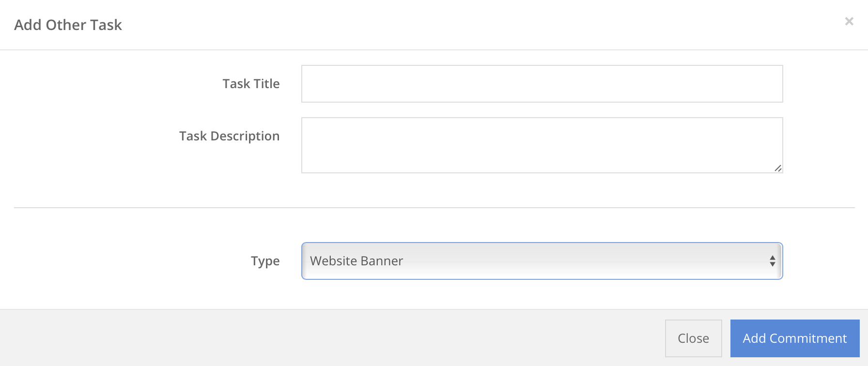Click the Close button in footer
The width and height of the screenshot is (868, 366).
click(693, 338)
